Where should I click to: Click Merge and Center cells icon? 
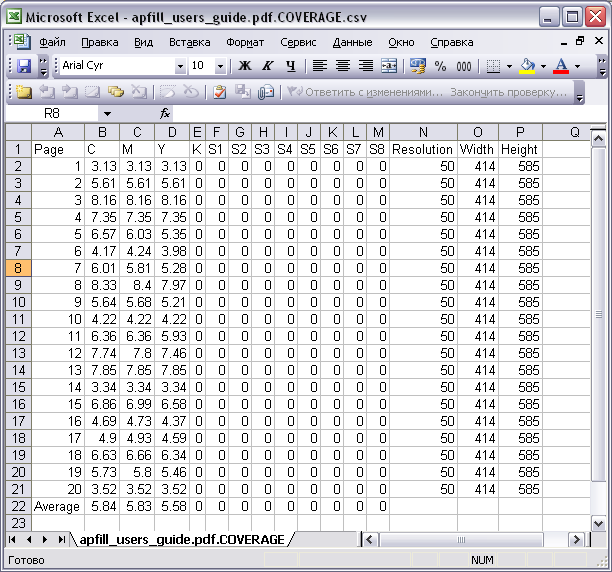[389, 66]
